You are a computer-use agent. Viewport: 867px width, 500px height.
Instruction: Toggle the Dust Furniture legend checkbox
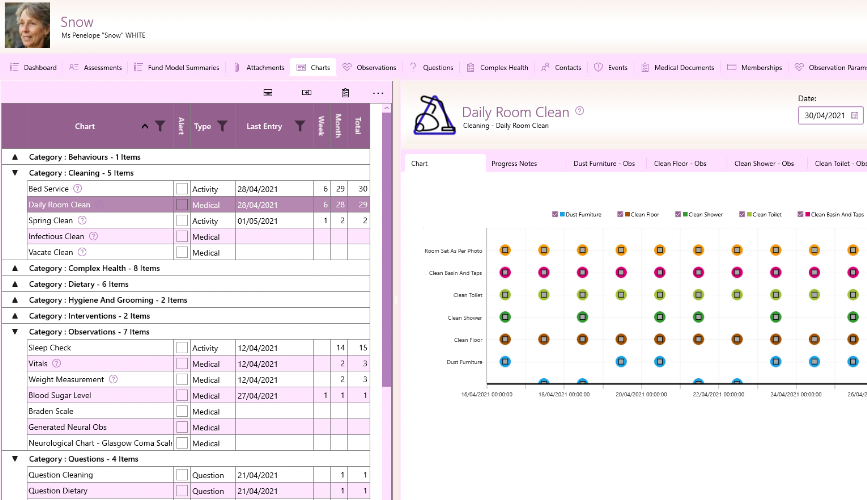click(555, 214)
